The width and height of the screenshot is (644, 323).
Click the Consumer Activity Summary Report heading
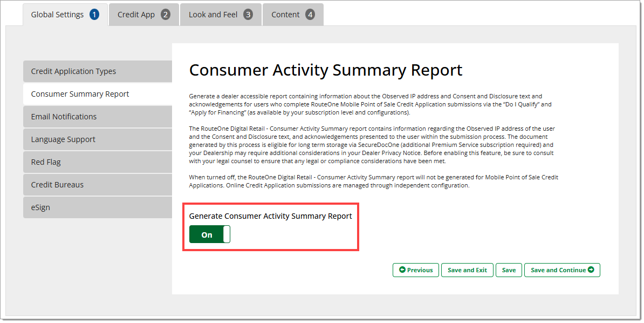click(x=326, y=70)
